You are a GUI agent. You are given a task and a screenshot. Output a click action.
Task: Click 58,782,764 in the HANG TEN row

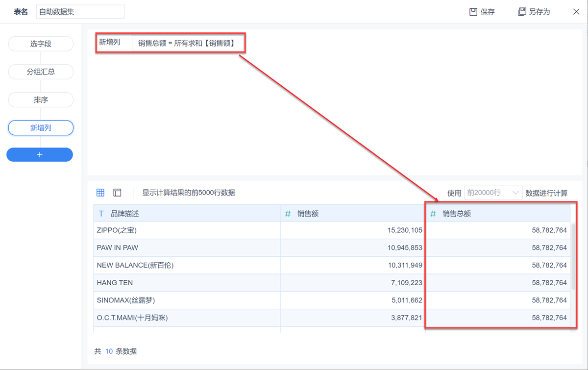[x=549, y=283]
